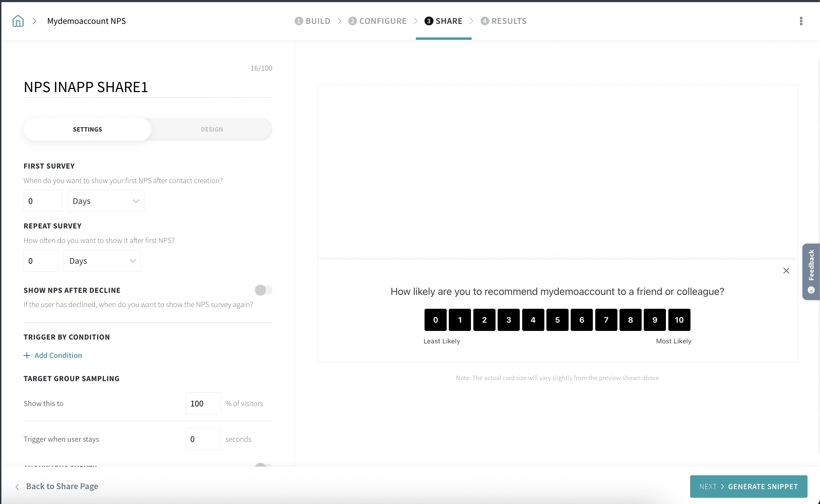Switch to the Design tab
The width and height of the screenshot is (820, 504).
212,129
